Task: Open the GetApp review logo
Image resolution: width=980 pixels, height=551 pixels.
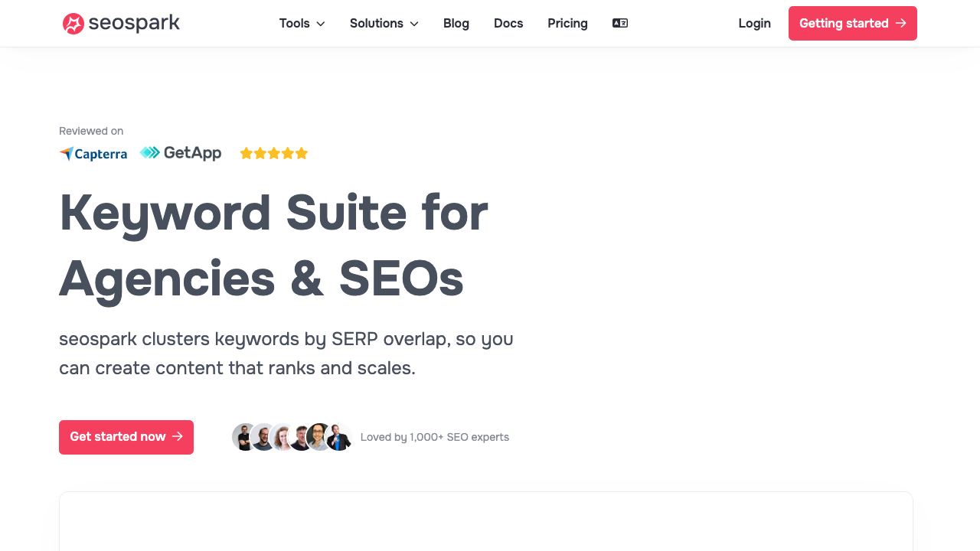Action: (x=181, y=153)
